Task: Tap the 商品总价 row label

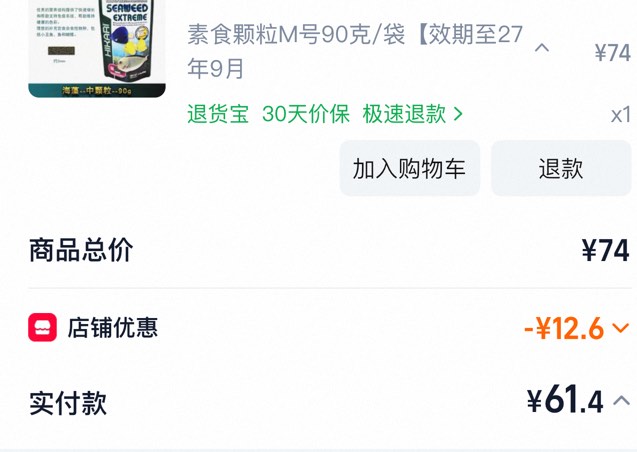Action: click(81, 250)
